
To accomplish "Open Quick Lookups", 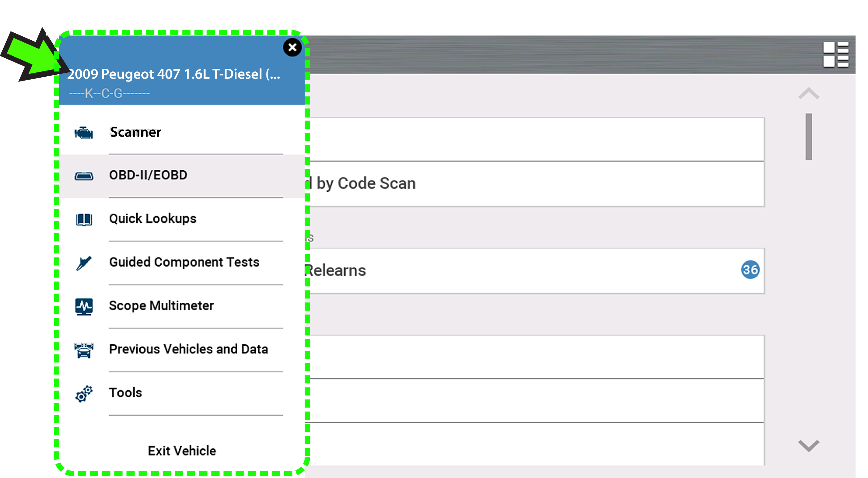I will point(152,219).
